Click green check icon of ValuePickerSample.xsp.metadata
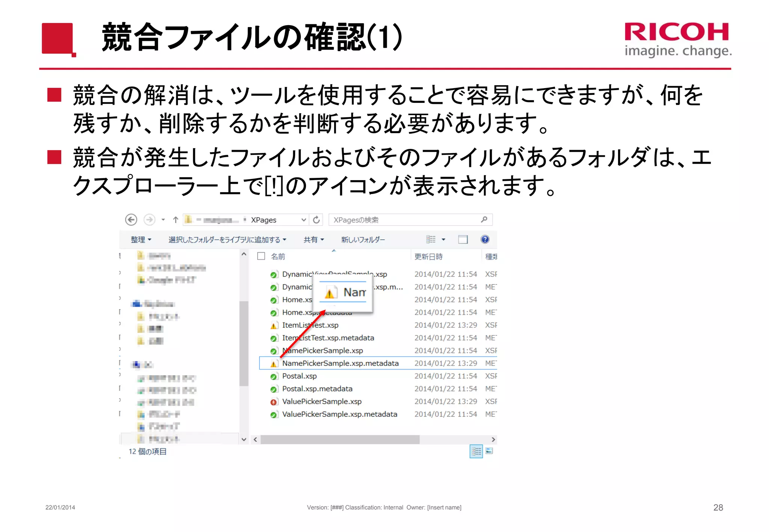This screenshot has height=532, width=769. (x=274, y=415)
